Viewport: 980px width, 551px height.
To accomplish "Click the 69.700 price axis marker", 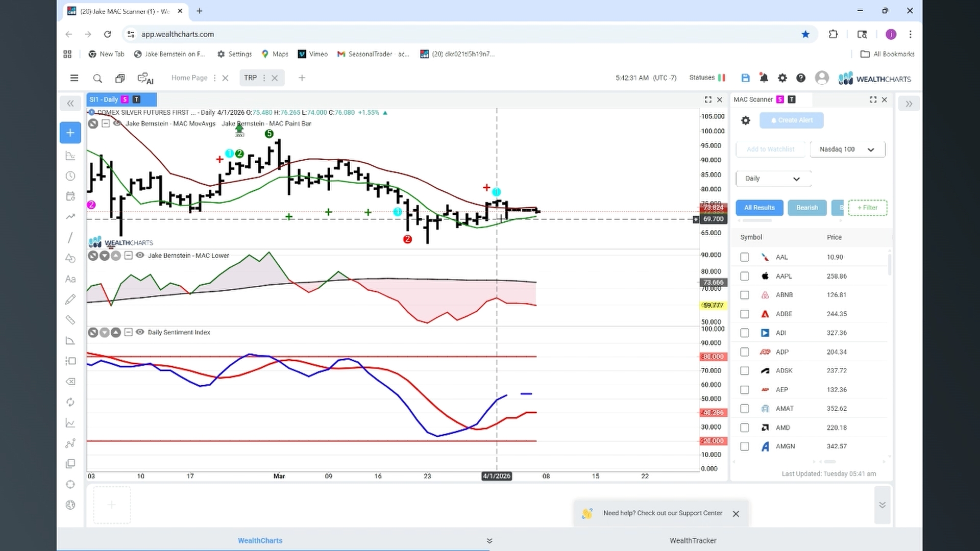I will tap(713, 219).
